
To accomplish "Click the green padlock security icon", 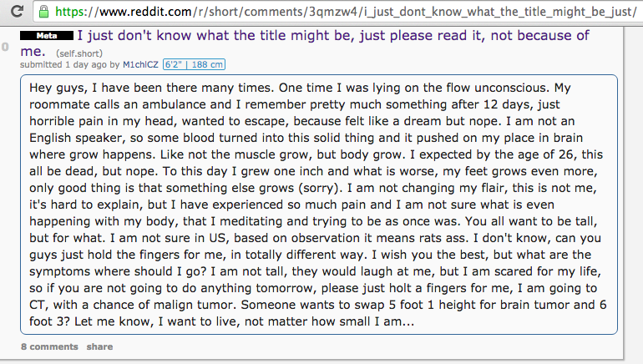I will (43, 12).
